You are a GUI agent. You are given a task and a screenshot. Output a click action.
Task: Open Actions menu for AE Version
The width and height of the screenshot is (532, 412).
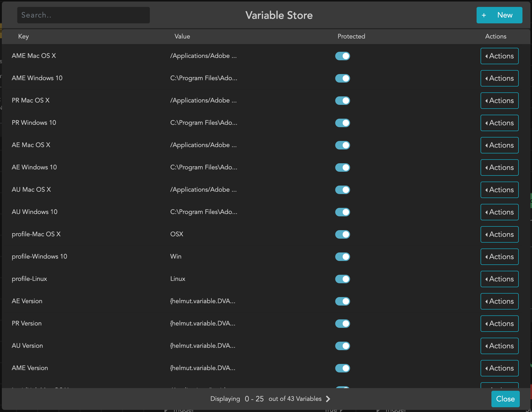499,301
